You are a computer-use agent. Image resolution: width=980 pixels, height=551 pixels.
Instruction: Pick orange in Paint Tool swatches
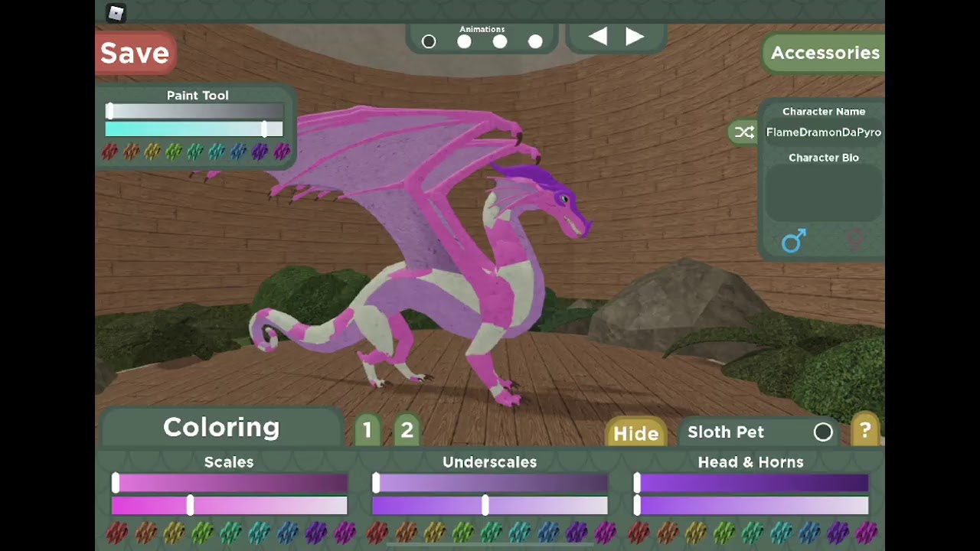pos(132,152)
